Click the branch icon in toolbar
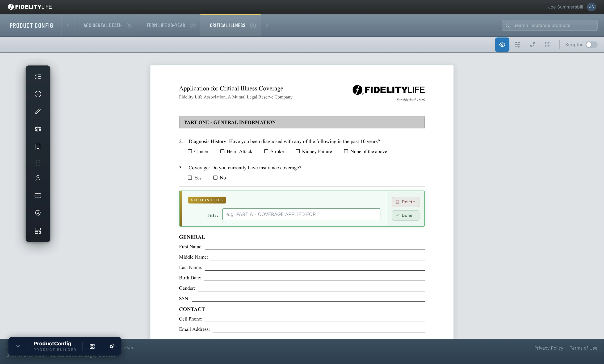The width and height of the screenshot is (604, 364). [x=533, y=45]
